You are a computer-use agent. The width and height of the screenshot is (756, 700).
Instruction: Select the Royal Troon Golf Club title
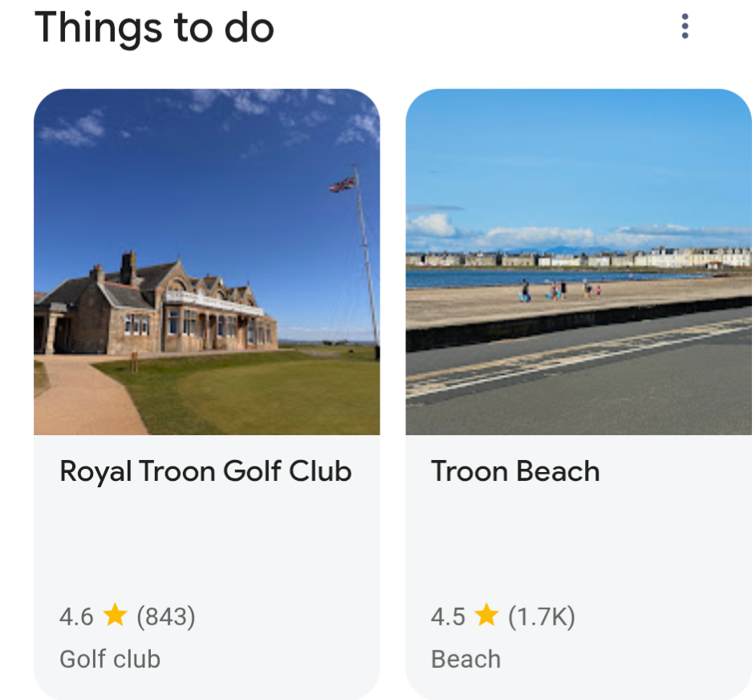pos(205,471)
